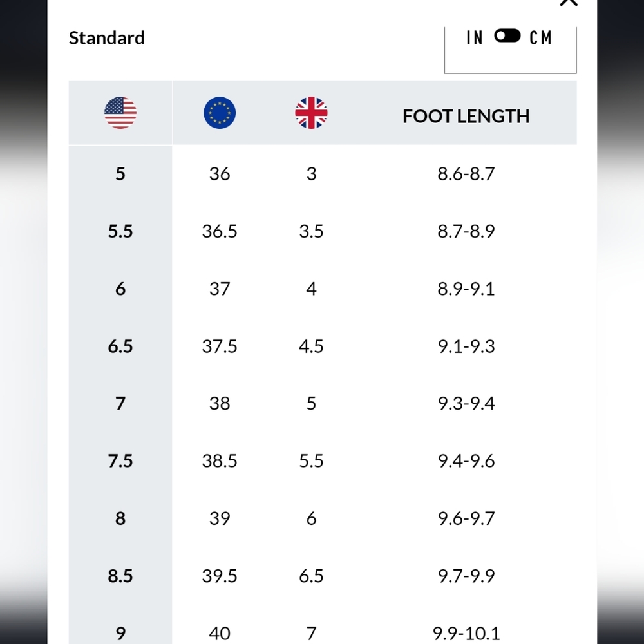Select US size 8.5 cell
The width and height of the screenshot is (644, 644).
120,576
